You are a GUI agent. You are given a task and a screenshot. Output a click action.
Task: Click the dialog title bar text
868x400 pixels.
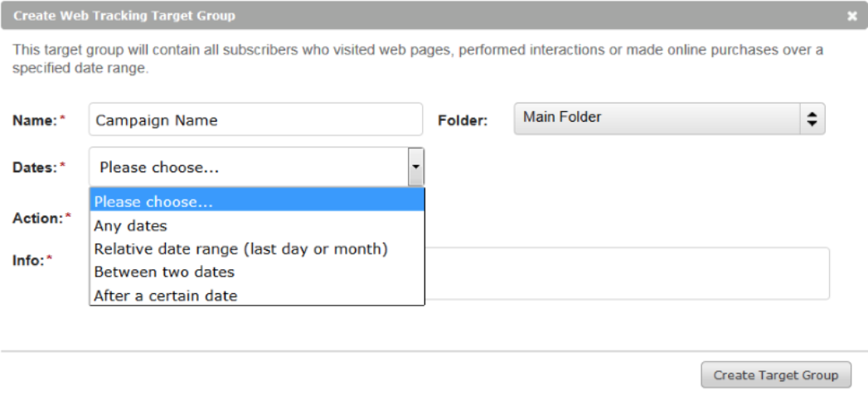[124, 16]
